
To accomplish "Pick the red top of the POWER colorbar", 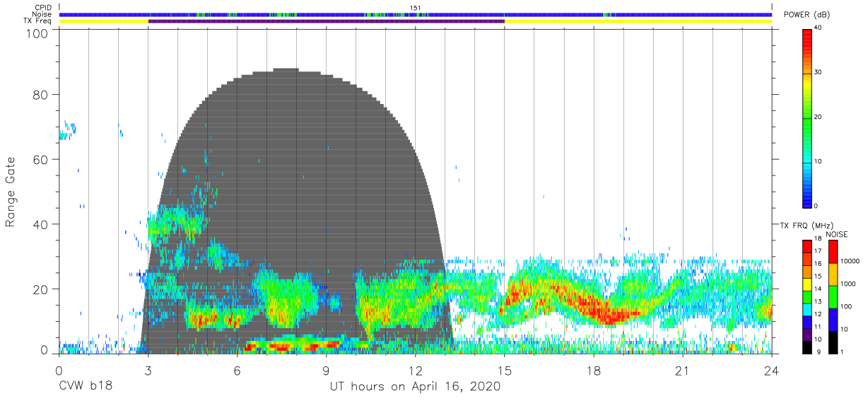I will (807, 37).
